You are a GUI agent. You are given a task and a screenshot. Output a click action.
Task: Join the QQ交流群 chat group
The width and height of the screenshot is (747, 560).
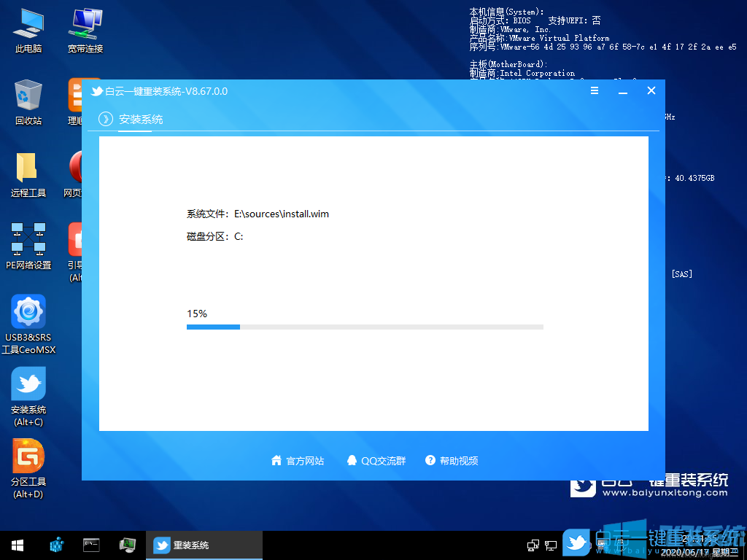pyautogui.click(x=376, y=460)
